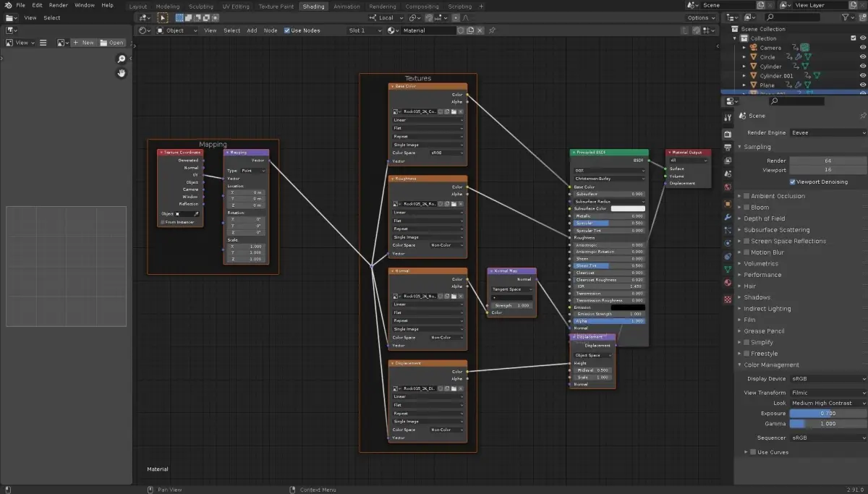The width and height of the screenshot is (868, 494).
Task: Click the new collection icon in outliner header
Action: coord(863,17)
